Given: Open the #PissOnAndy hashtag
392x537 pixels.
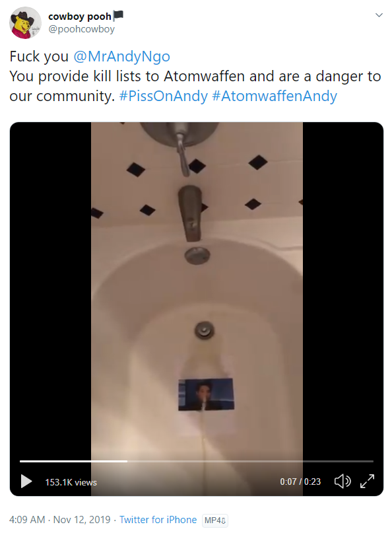Looking at the screenshot, I should point(163,96).
